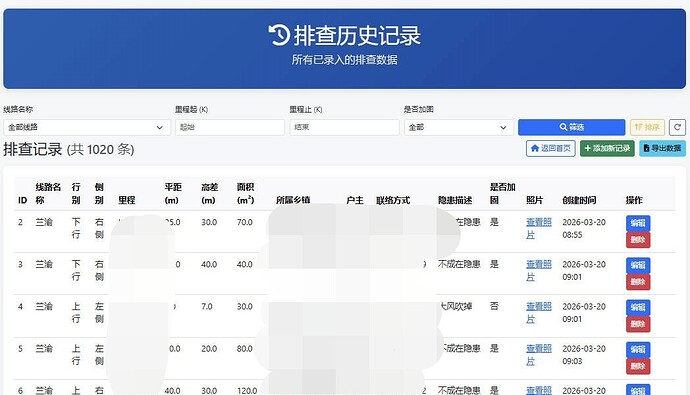Click the 返回首页 home button
The width and height of the screenshot is (690, 395).
tap(551, 148)
